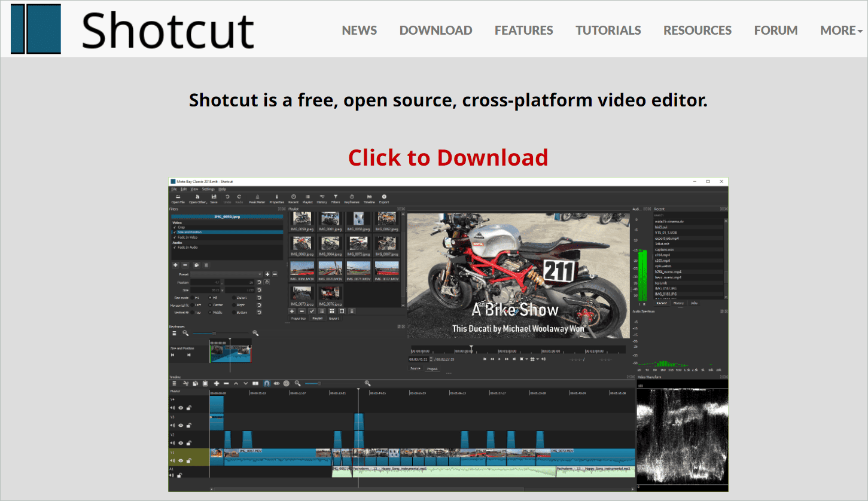Toggle the snapping magnet in the timeline toolbar

(x=267, y=383)
